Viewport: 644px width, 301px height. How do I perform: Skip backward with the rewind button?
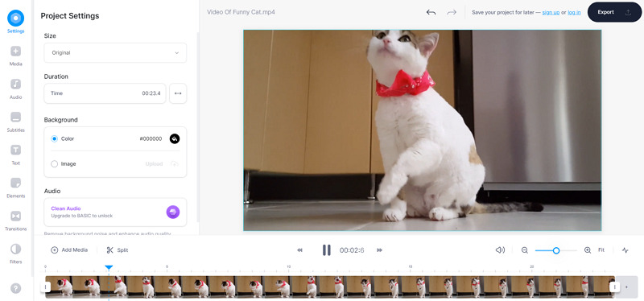(x=299, y=250)
